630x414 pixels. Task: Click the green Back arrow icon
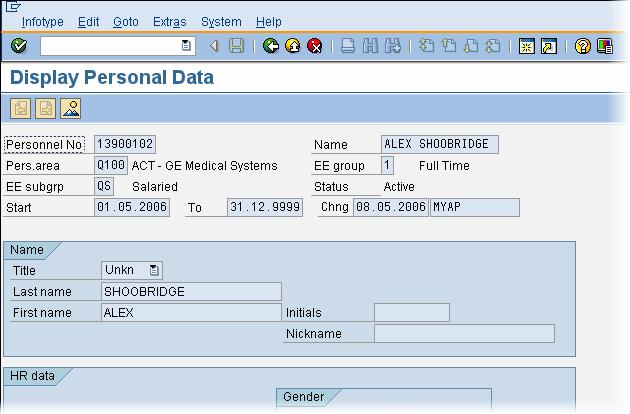click(x=271, y=46)
